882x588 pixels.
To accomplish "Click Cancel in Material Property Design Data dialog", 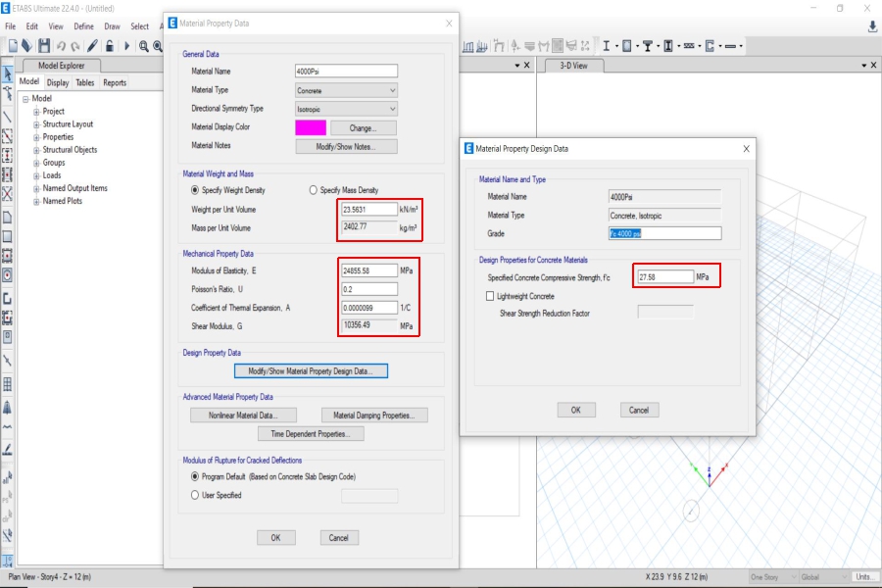I will coord(639,411).
